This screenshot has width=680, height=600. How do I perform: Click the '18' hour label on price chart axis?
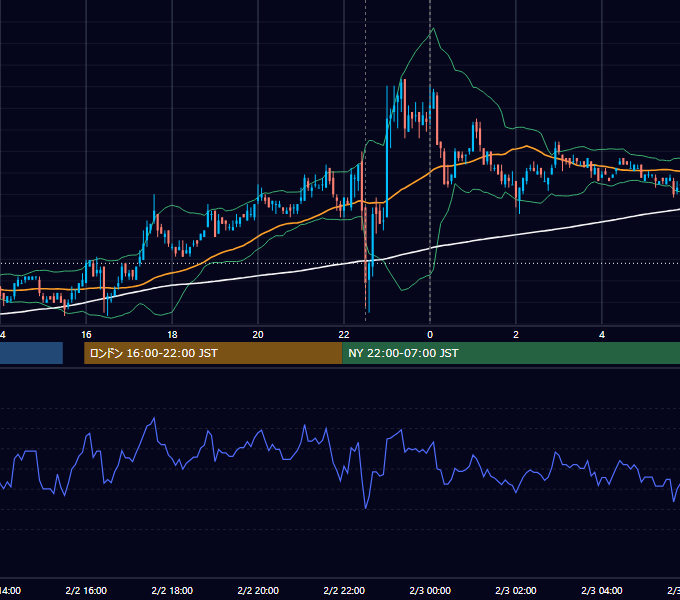point(172,335)
